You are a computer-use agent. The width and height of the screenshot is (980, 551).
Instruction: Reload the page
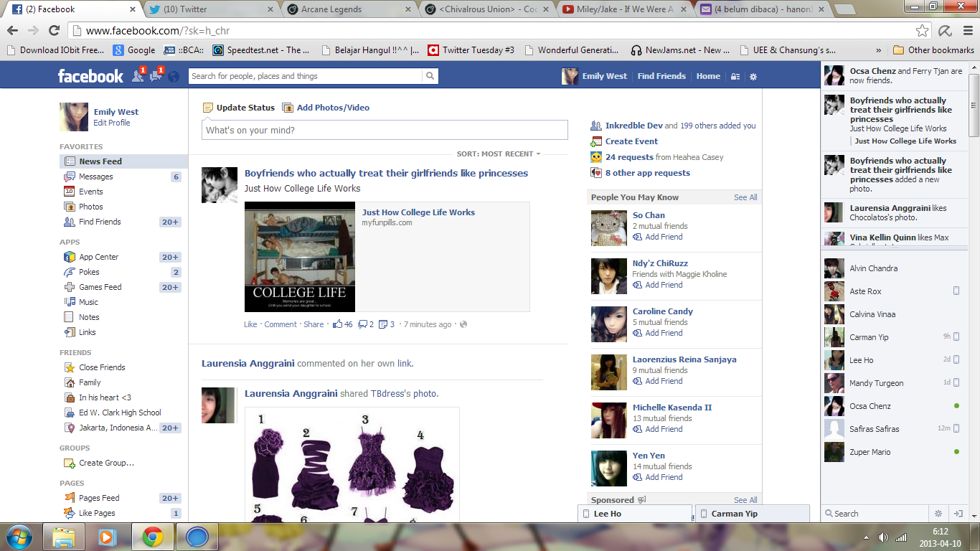(54, 31)
